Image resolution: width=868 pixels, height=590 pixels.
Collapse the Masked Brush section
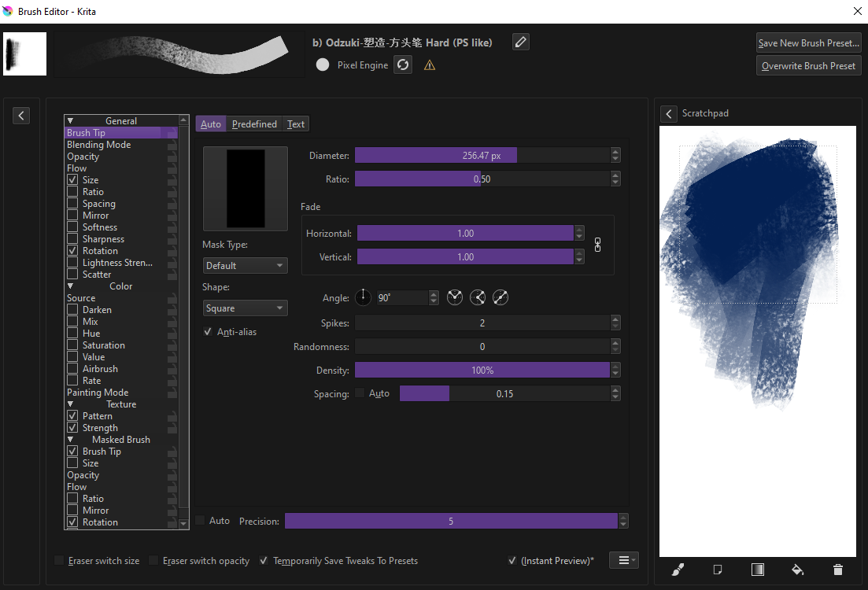tap(71, 440)
